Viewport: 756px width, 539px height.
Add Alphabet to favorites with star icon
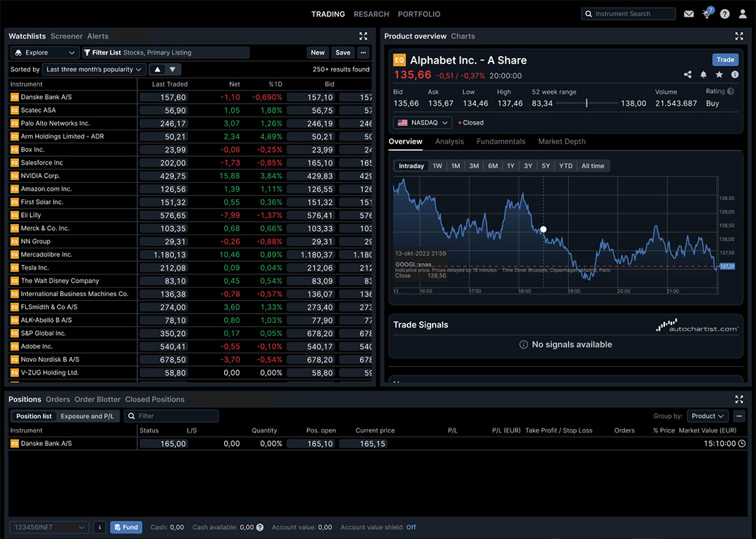[719, 74]
